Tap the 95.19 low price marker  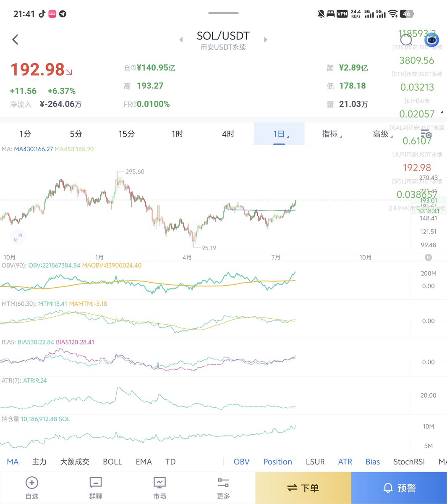tap(209, 248)
